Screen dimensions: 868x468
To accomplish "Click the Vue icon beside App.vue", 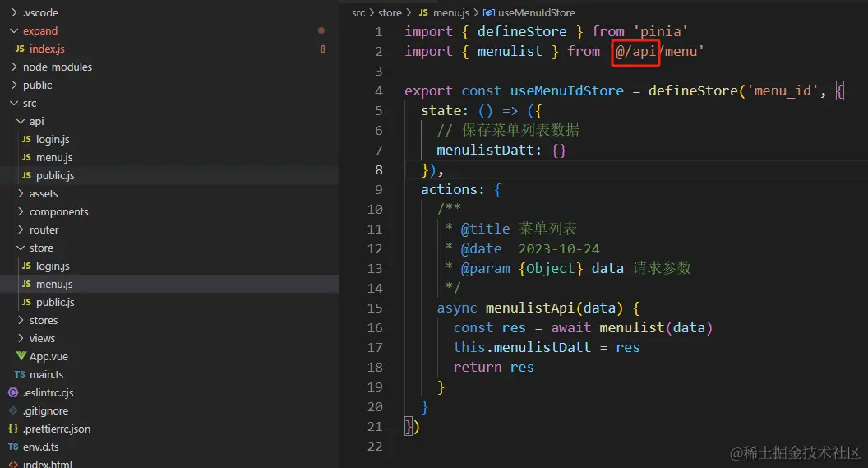I will coord(21,355).
